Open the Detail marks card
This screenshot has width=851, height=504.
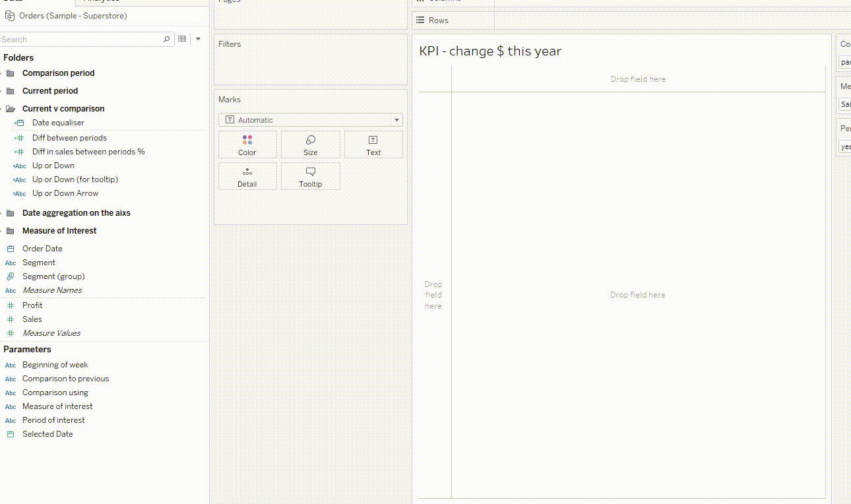click(x=247, y=176)
